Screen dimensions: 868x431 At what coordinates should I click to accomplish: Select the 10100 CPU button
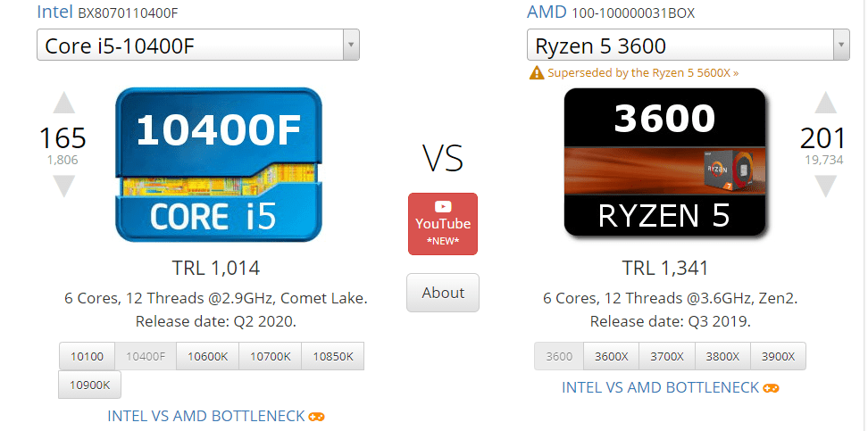tap(87, 356)
